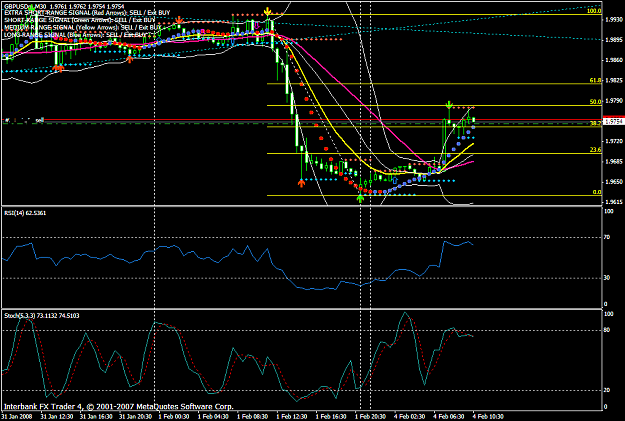
Task: Click the 1 Feb 04:30 time axis label
Action: coord(213,417)
